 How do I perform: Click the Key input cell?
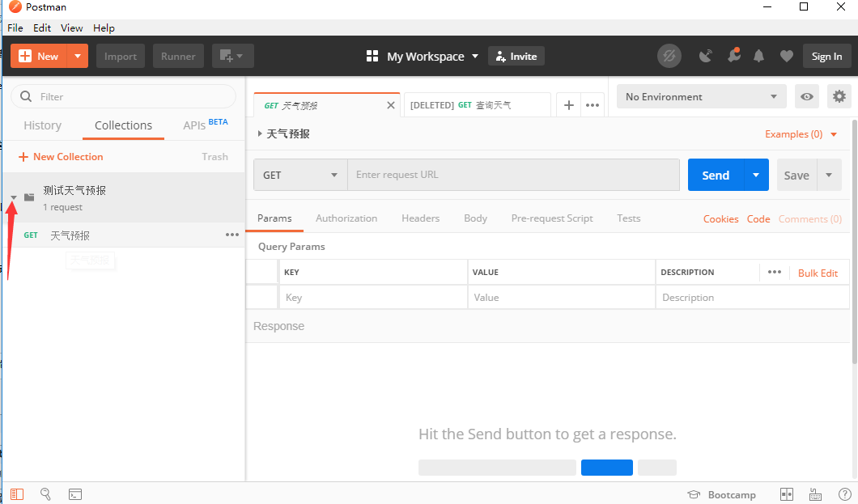pyautogui.click(x=374, y=298)
